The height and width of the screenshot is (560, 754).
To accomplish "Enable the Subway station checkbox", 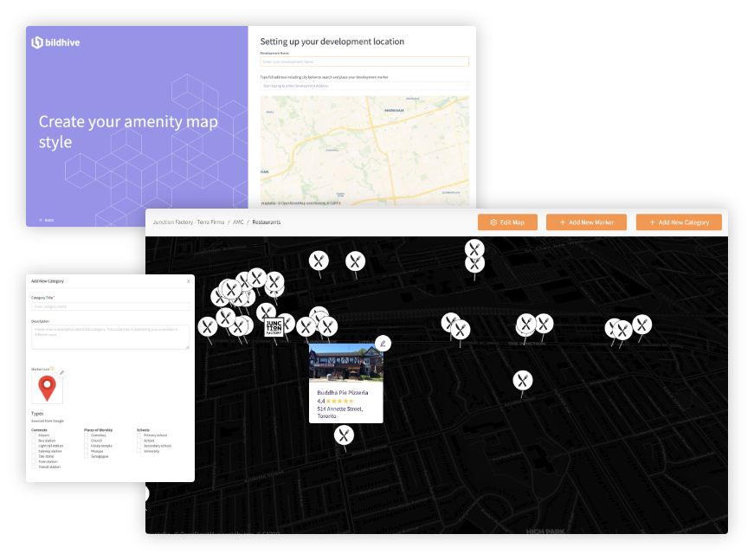I will pyautogui.click(x=34, y=451).
